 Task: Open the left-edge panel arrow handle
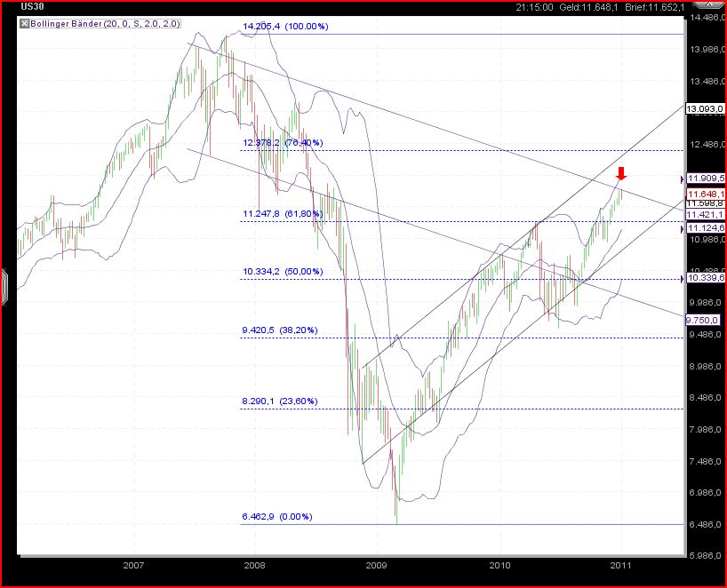coord(5,282)
